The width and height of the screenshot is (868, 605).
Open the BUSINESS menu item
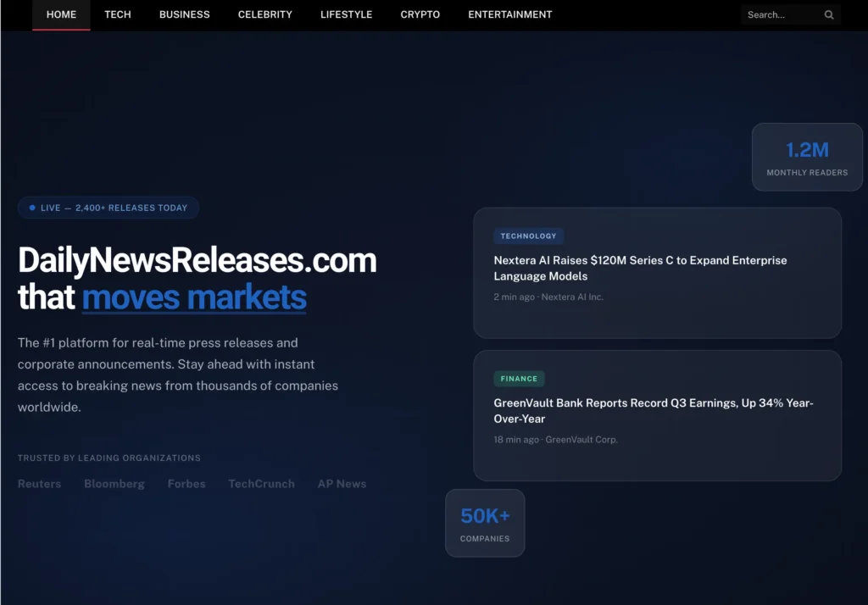coord(184,15)
